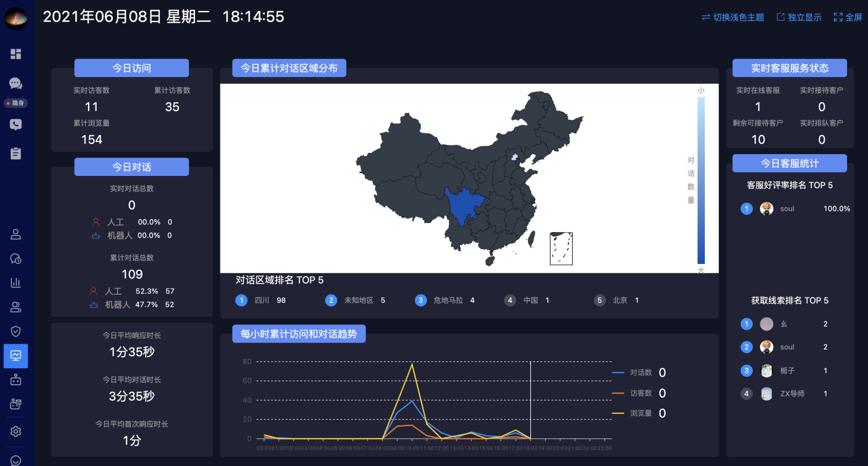Click the 今日客服统计 header
Viewport: 868px width, 466px height.
tap(790, 163)
